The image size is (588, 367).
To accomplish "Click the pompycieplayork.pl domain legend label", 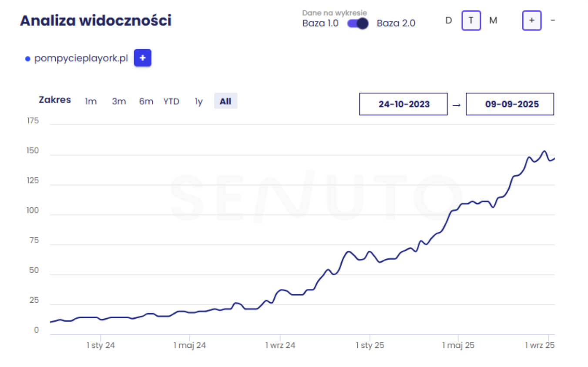I will [81, 58].
